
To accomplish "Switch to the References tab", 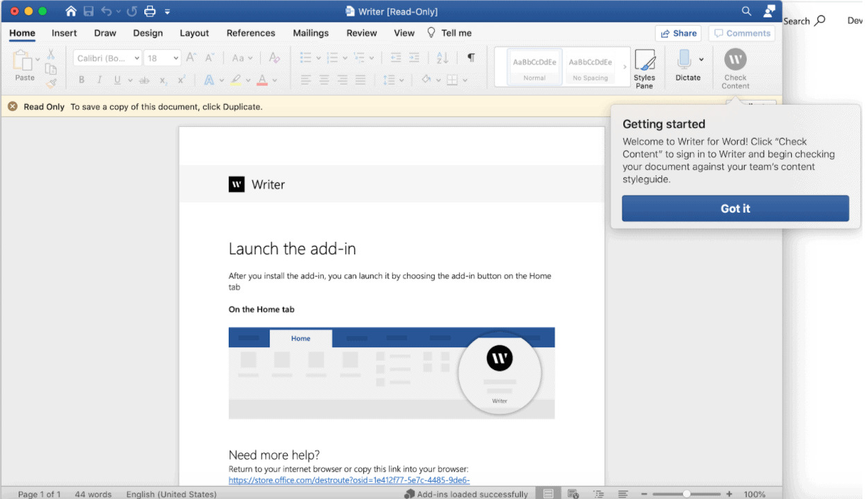I will point(251,33).
